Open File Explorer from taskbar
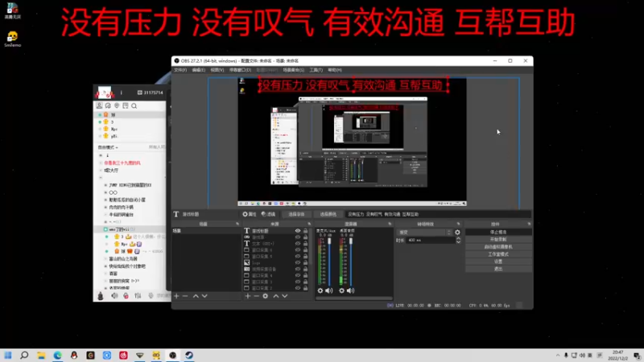The image size is (644, 362). [41, 355]
